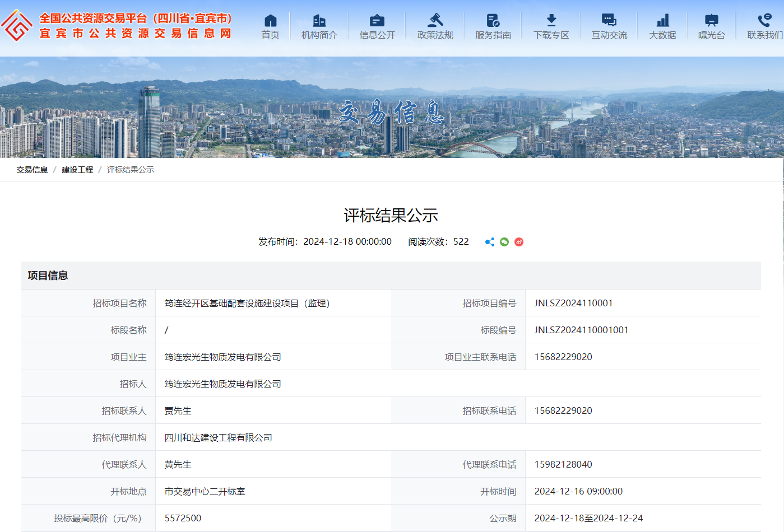The width and height of the screenshot is (784, 532).
Task: Go to 交易信息 breadcrumb link
Action: [32, 170]
